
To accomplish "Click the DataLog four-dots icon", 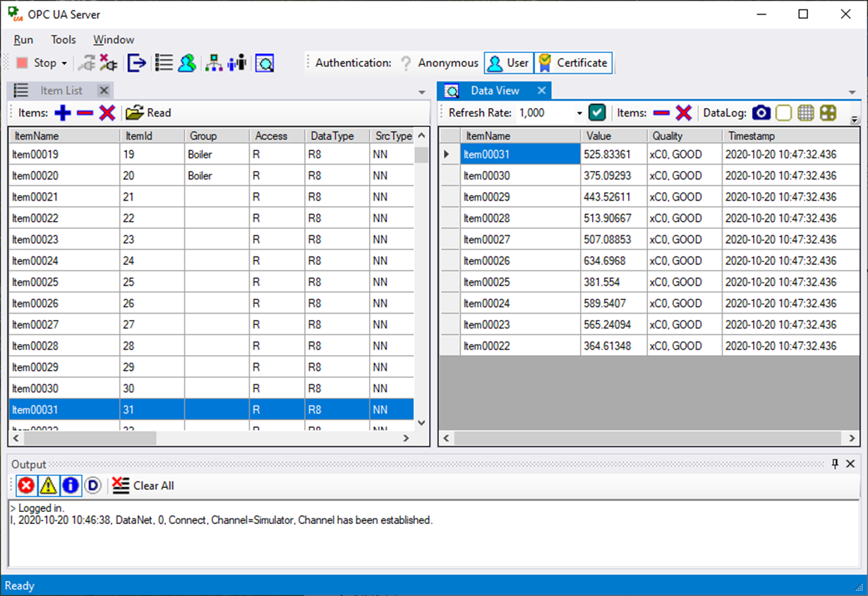I will [828, 112].
